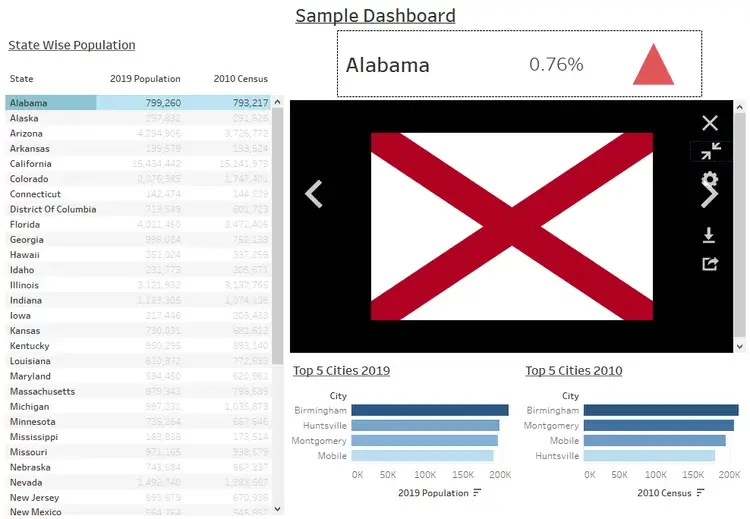Sort 2019 Population axis icon
Image resolution: width=750 pixels, height=519 pixels.
coord(477,493)
